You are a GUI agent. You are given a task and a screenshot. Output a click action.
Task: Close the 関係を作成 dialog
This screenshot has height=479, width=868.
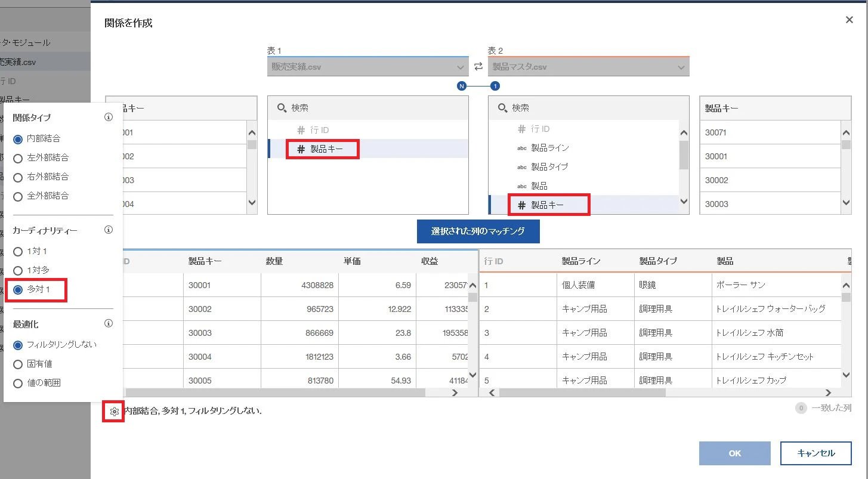pyautogui.click(x=850, y=20)
